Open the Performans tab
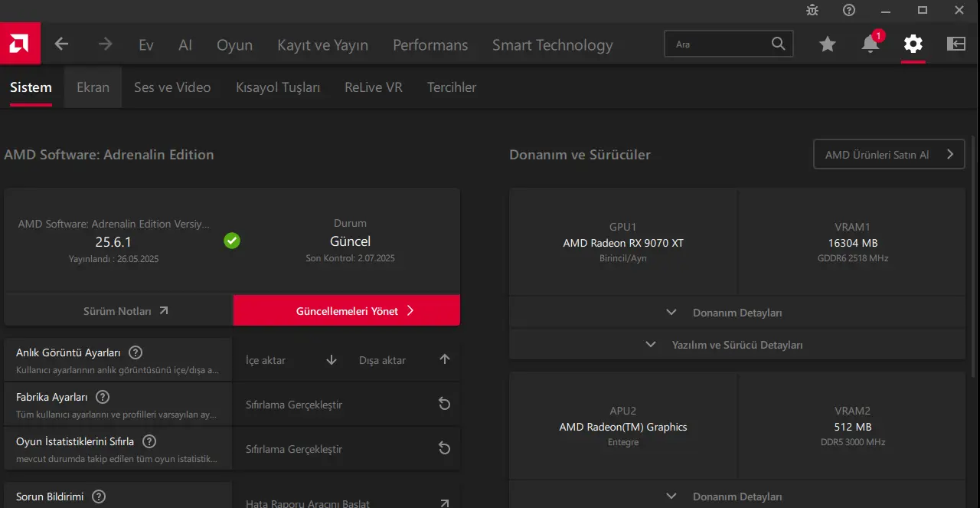This screenshot has width=980, height=508. click(430, 45)
